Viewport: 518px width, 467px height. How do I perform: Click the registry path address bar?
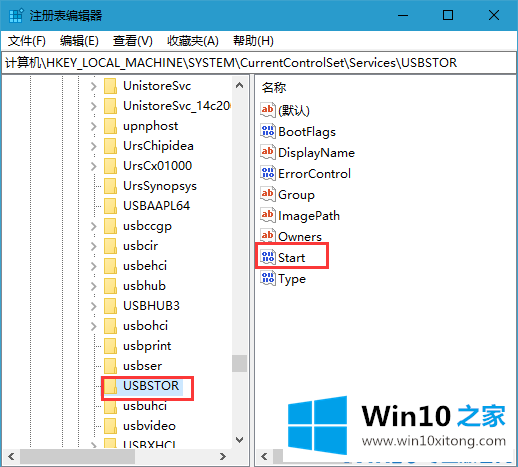259,63
